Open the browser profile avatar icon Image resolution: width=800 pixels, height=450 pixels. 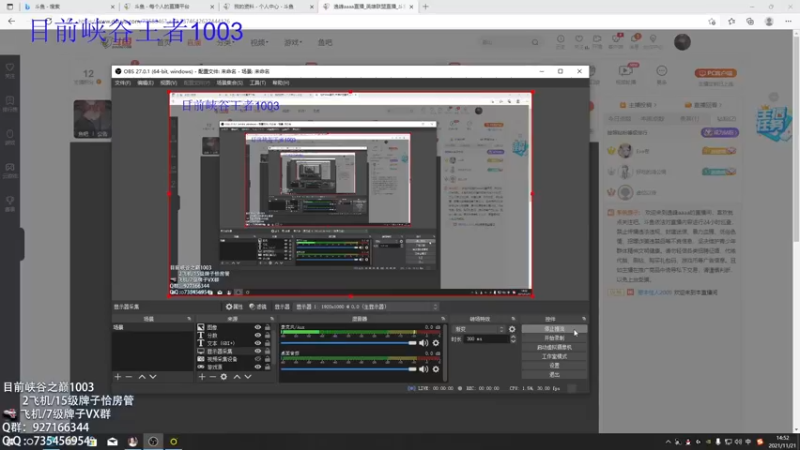[769, 21]
